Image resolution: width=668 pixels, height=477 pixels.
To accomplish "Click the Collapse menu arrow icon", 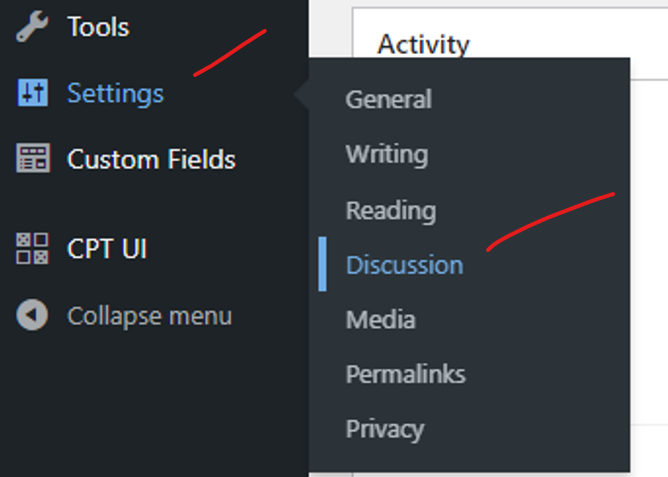I will (x=32, y=315).
